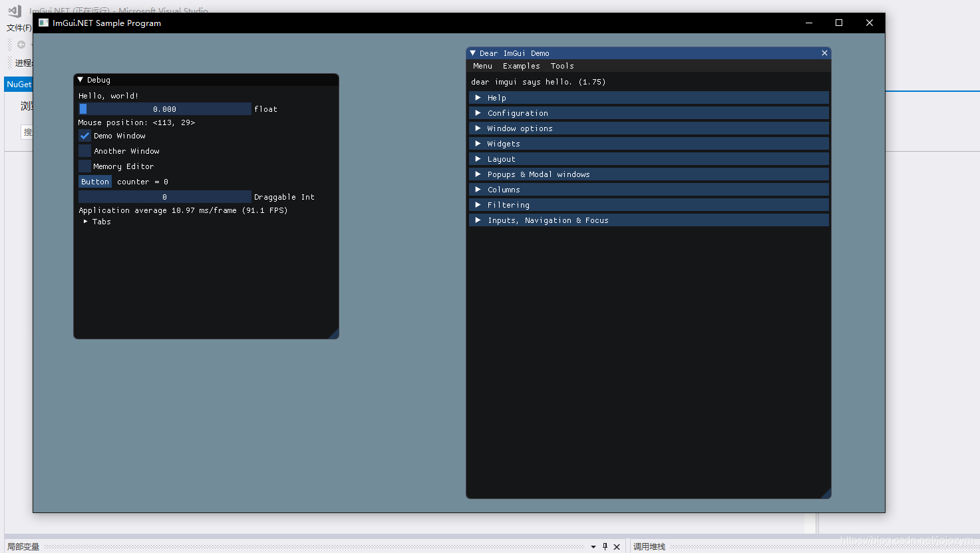Expand Inputs, Navigation & Focus section
Viewport: 980px width, 553px height.
[x=649, y=220]
